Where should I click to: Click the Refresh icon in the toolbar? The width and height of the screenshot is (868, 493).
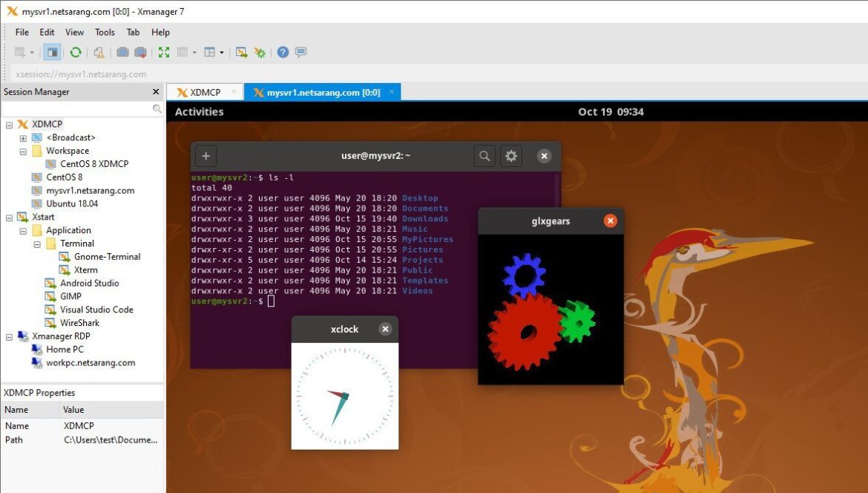[76, 52]
